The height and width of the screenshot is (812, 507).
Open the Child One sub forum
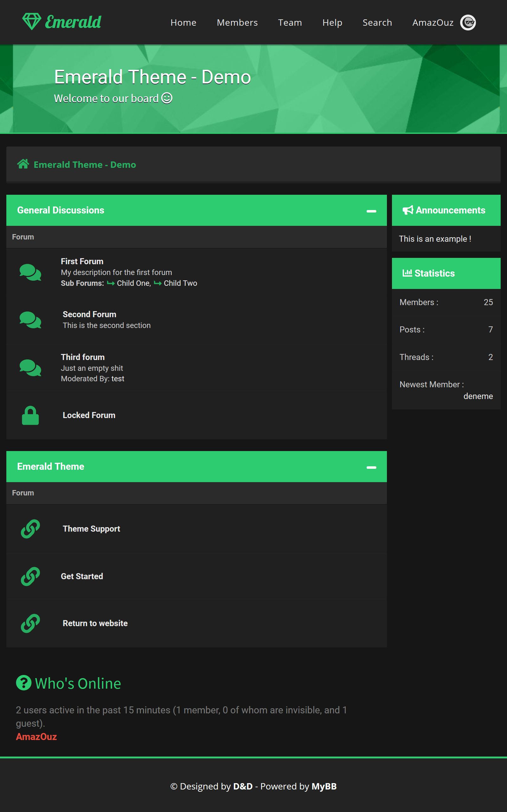pyautogui.click(x=133, y=283)
